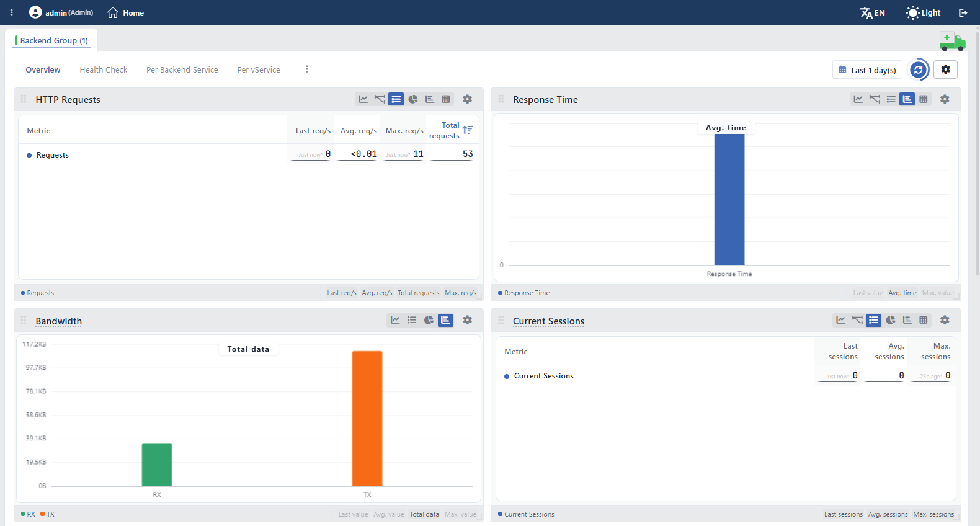
Task: Open the admin (Admin) user menu
Action: click(x=61, y=12)
